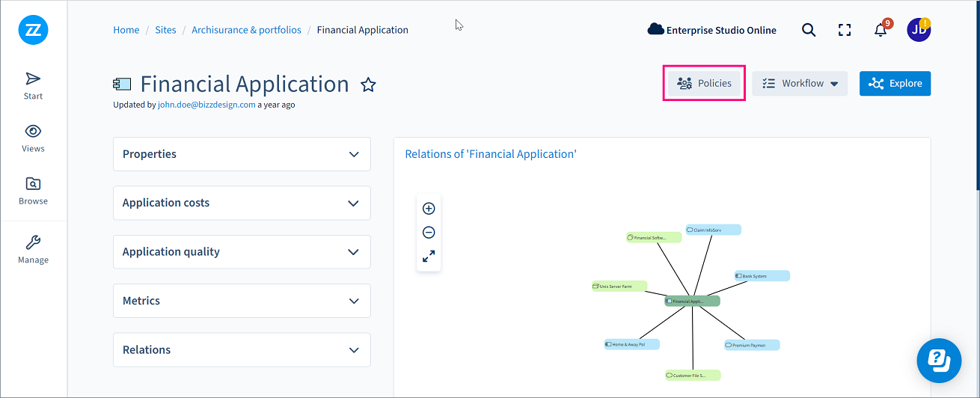
Task: Click the Explore button
Action: coord(895,84)
